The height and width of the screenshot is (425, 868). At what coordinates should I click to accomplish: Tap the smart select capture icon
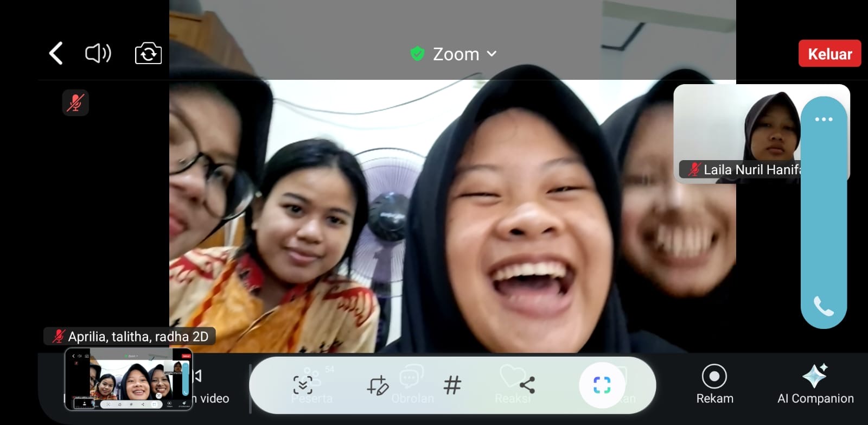[602, 385]
